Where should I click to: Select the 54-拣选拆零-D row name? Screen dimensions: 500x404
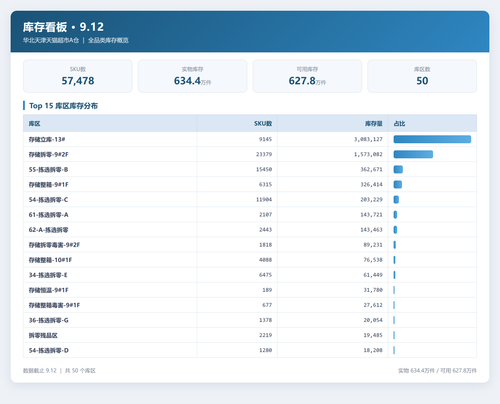(49, 350)
